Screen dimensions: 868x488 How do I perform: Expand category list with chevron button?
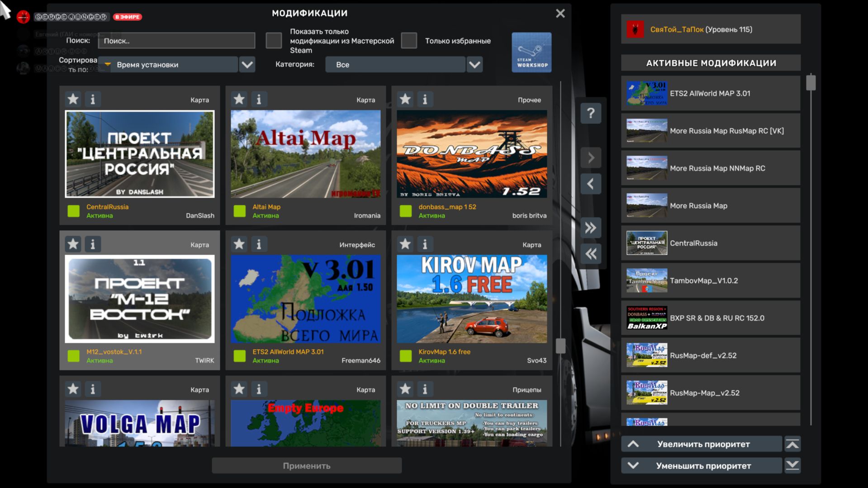tap(474, 65)
